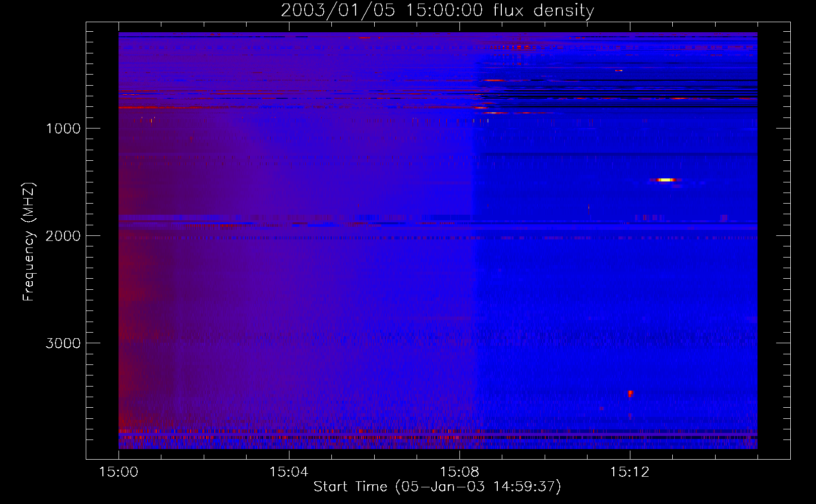Click the 'Start Time (05-Jan-03 14:59:37)' label
This screenshot has width=816, height=504.
[437, 487]
